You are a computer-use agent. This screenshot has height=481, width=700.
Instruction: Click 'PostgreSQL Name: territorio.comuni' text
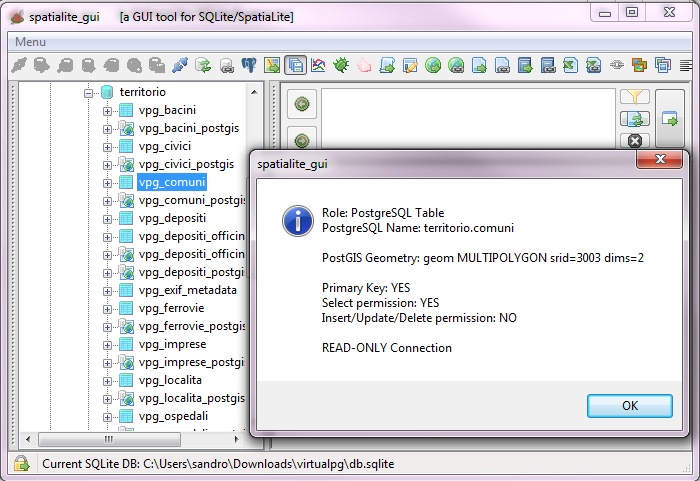coord(418,228)
